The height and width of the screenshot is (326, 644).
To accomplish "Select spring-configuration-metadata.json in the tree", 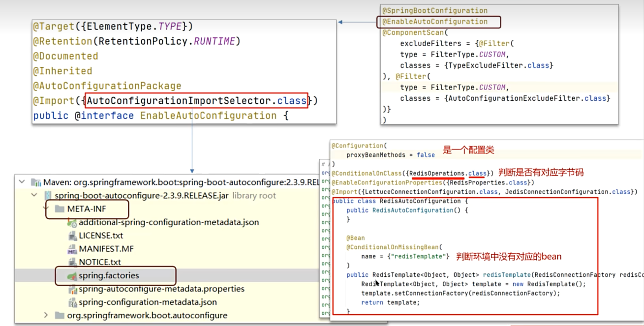I will [148, 302].
